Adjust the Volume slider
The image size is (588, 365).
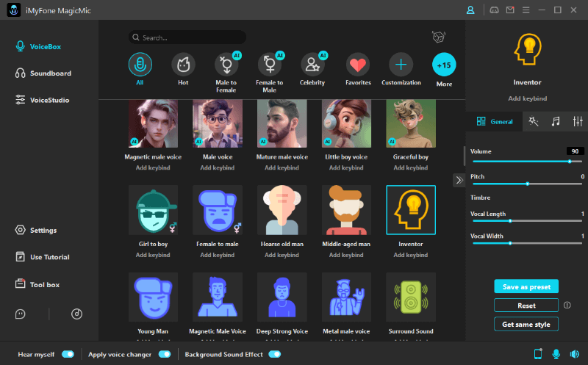(527, 162)
